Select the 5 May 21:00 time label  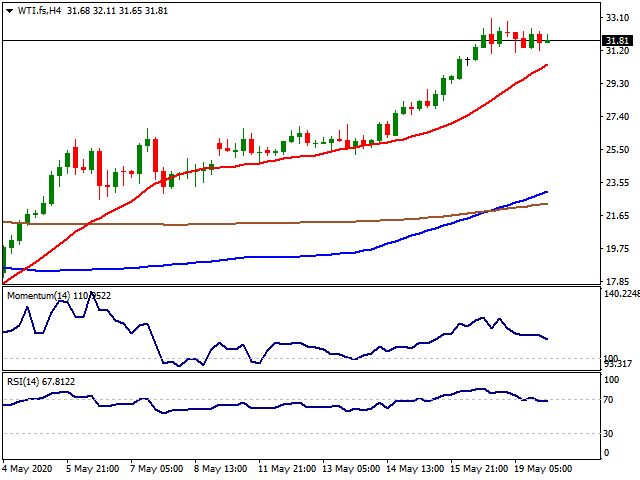[x=93, y=469]
